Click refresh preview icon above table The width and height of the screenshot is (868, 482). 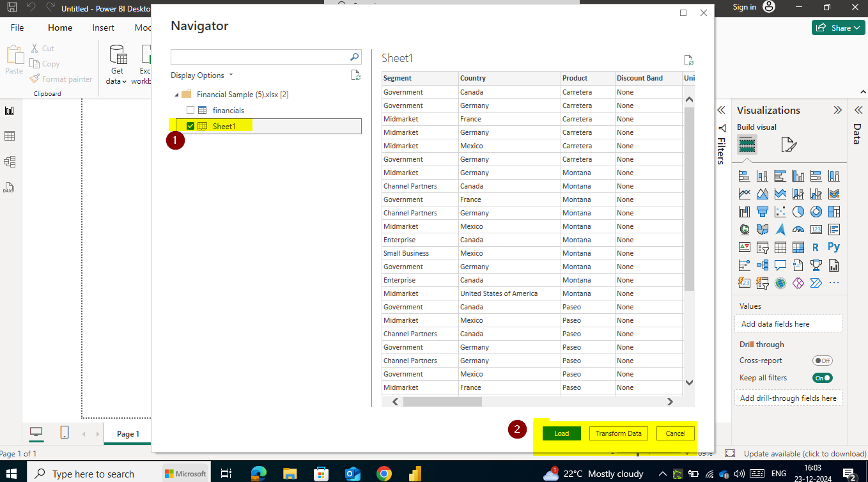tap(688, 60)
